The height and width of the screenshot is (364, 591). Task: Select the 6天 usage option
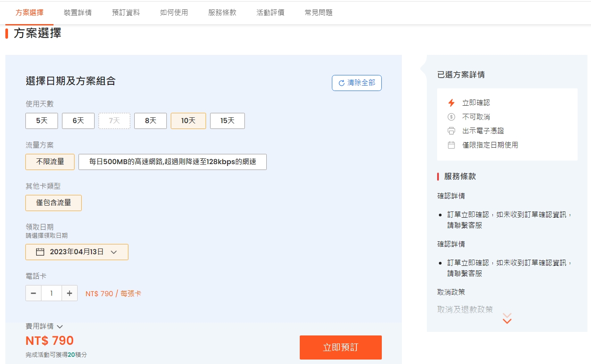pos(78,121)
